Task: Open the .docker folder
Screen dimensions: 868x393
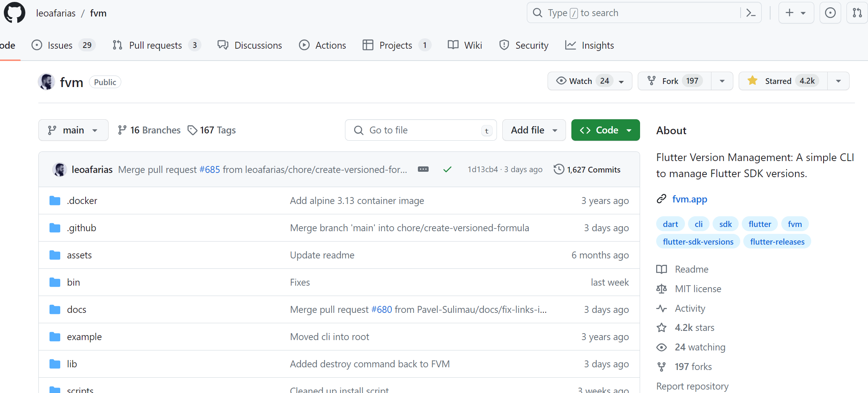Action: tap(82, 201)
